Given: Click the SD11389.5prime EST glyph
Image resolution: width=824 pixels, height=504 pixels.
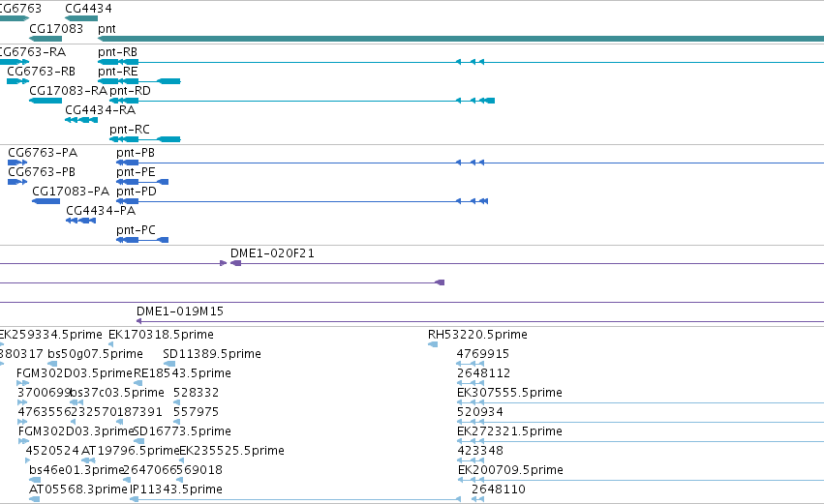Looking at the screenshot, I should click(x=169, y=364).
